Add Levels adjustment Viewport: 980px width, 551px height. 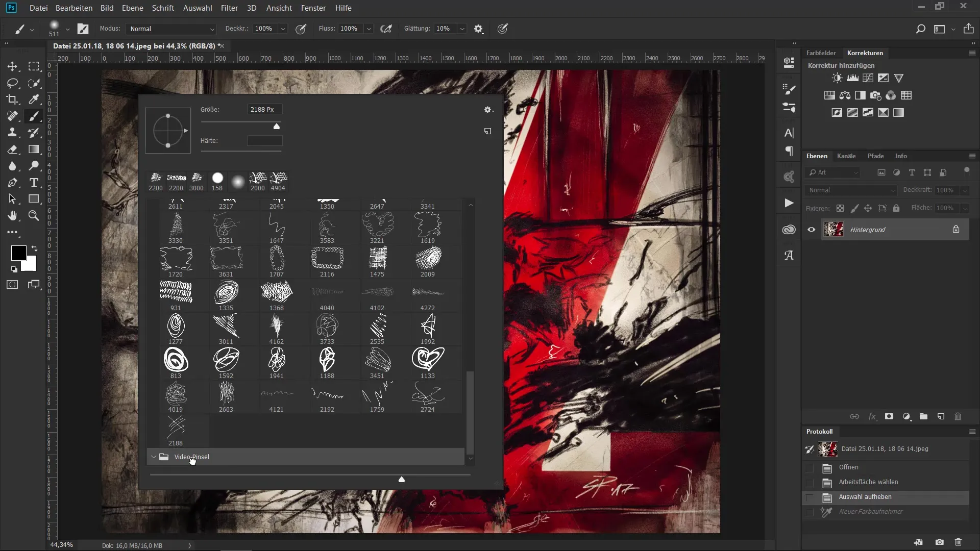(x=852, y=78)
